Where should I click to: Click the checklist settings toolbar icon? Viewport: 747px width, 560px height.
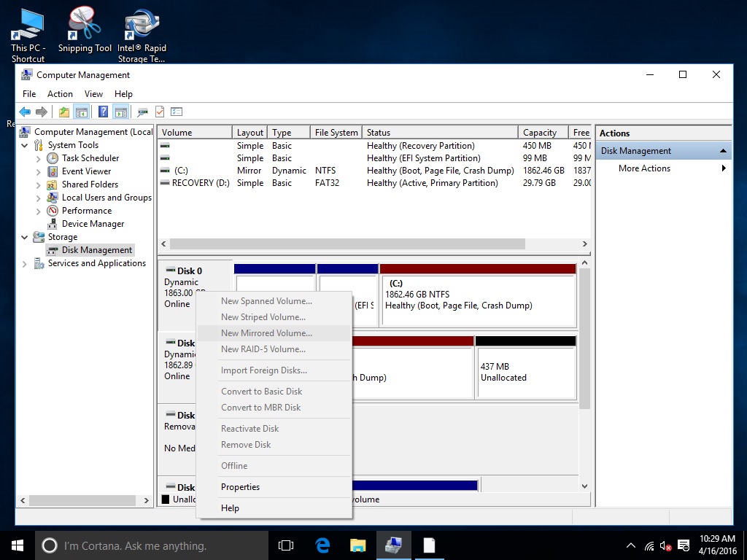coord(176,112)
